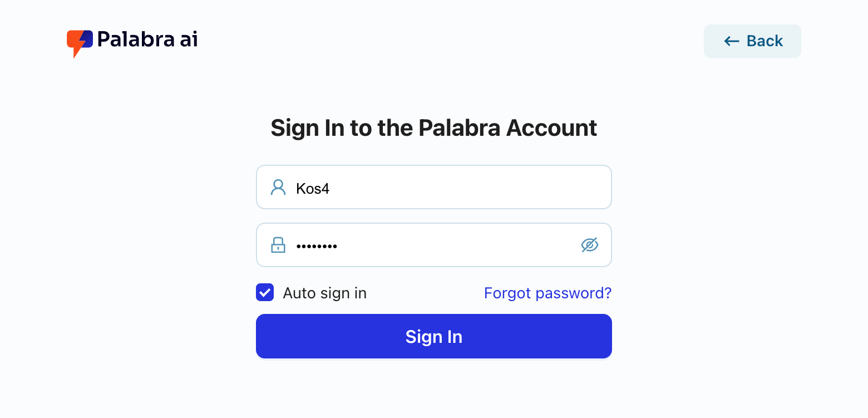Viewport: 868px width, 418px height.
Task: Select the Palabra ai wordmark in the header
Action: click(x=147, y=40)
